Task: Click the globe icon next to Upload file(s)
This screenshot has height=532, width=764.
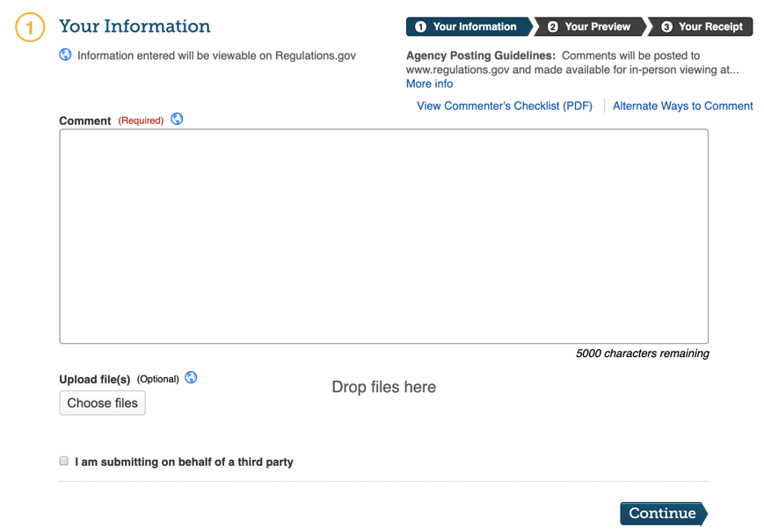Action: point(191,377)
